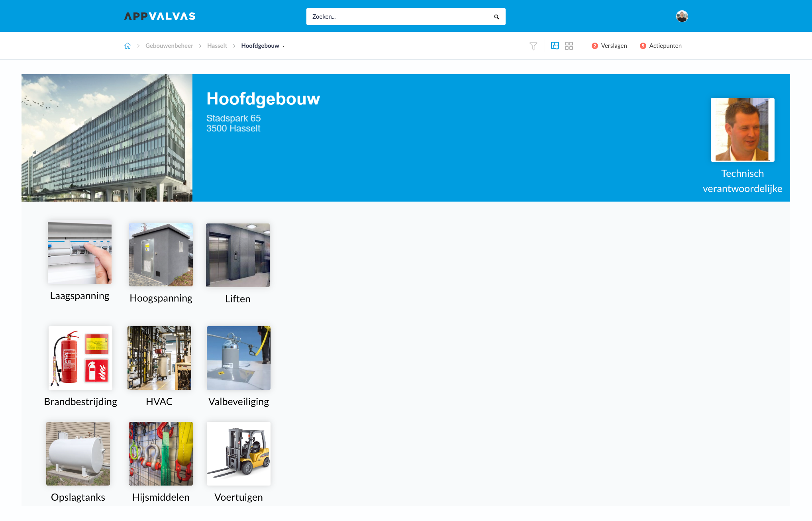
Task: Open Hasselt breadcrumb link
Action: point(217,46)
